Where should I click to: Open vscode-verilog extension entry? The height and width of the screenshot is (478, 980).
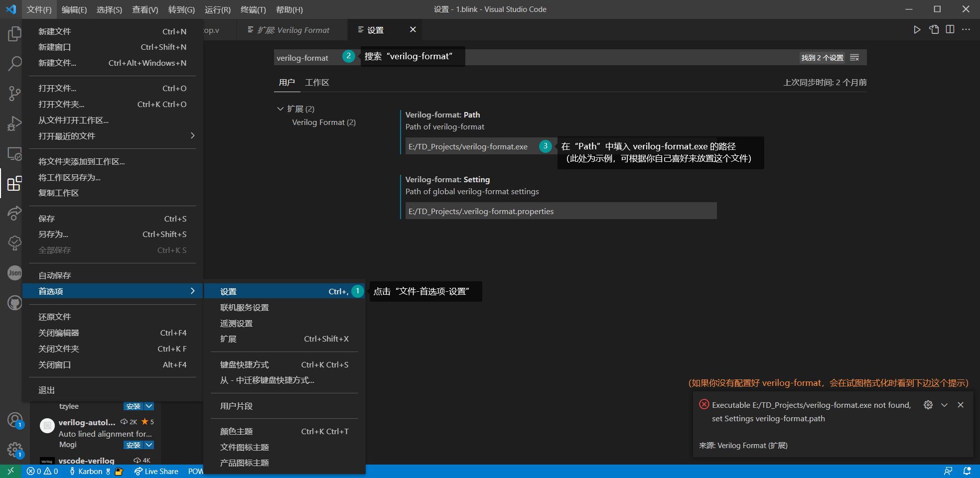(x=96, y=461)
